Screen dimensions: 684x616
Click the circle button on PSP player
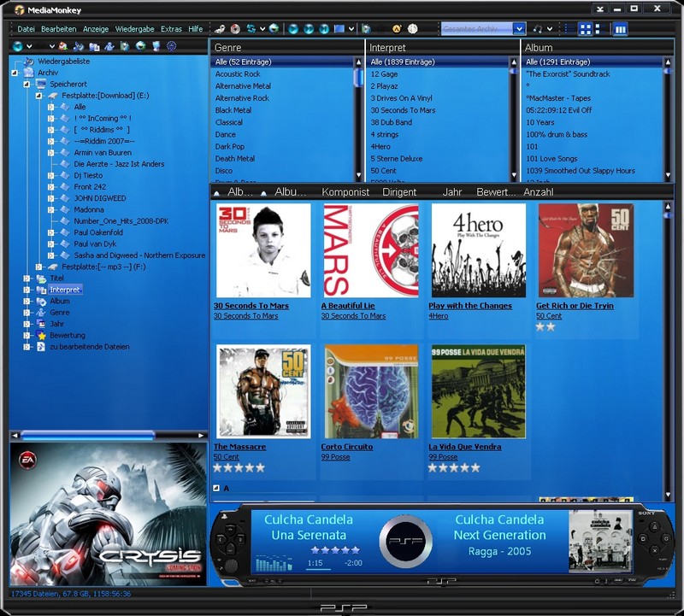coord(666,539)
